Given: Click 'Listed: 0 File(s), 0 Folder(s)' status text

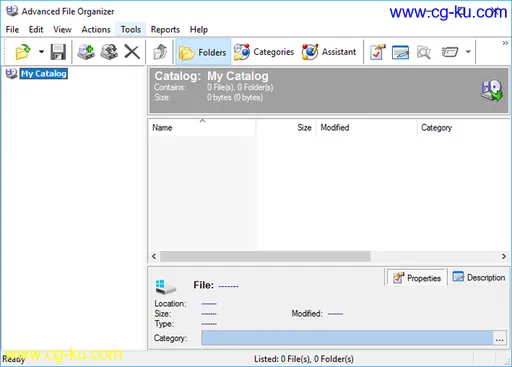Looking at the screenshot, I should point(304,359).
